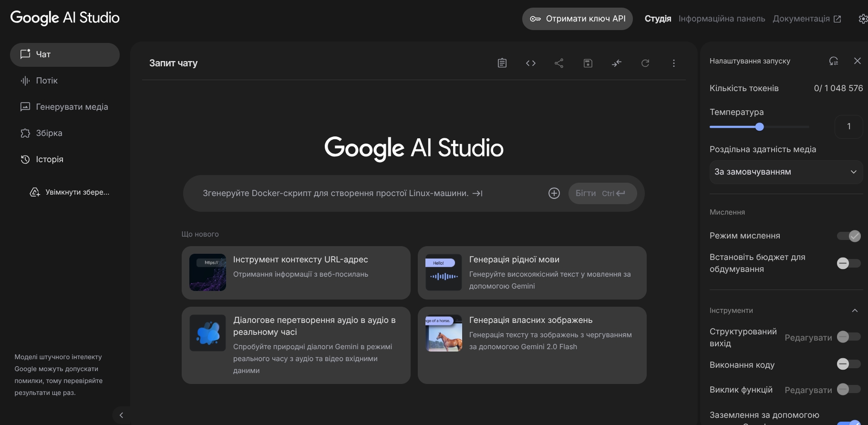Screen dimensions: 868x425
Task: Click the Що нового heading
Action: click(200, 234)
